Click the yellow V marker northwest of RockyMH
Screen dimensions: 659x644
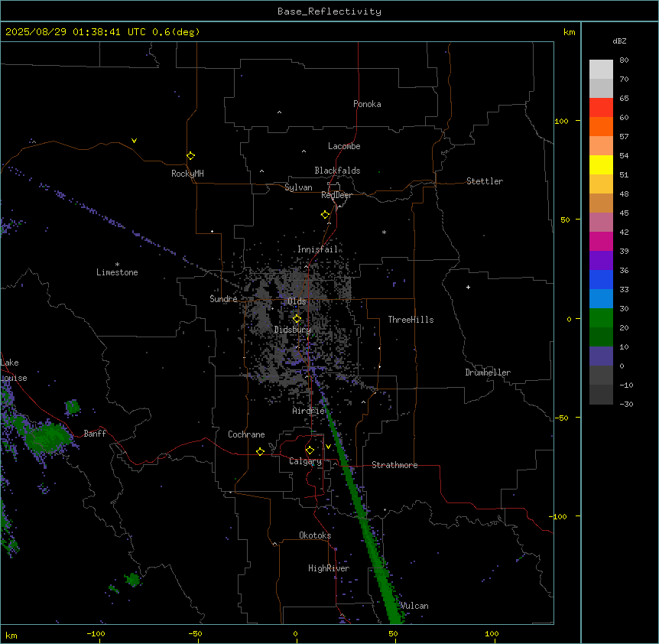(134, 141)
